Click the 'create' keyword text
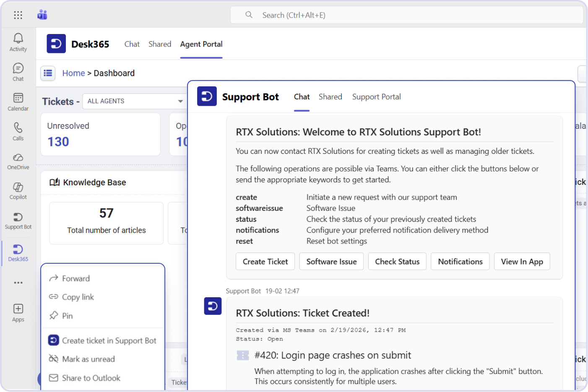The width and height of the screenshot is (588, 392). pos(246,197)
